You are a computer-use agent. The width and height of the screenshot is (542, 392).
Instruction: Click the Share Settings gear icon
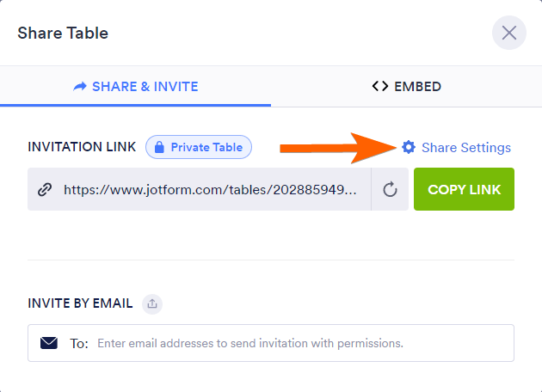point(409,148)
